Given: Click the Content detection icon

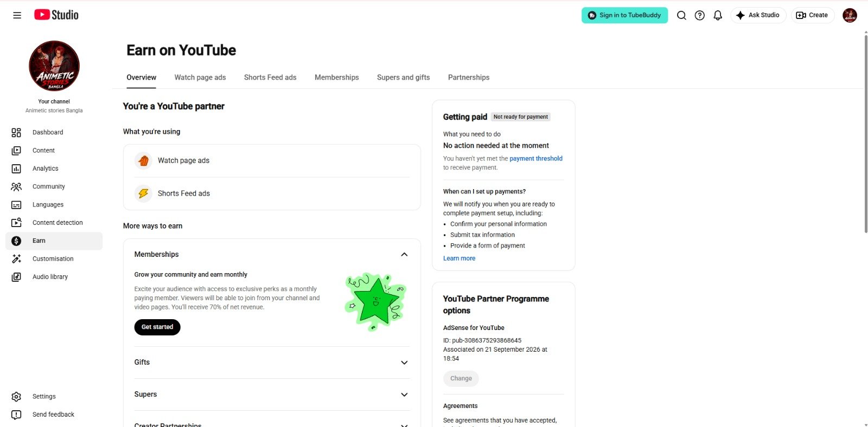Looking at the screenshot, I should pyautogui.click(x=16, y=223).
